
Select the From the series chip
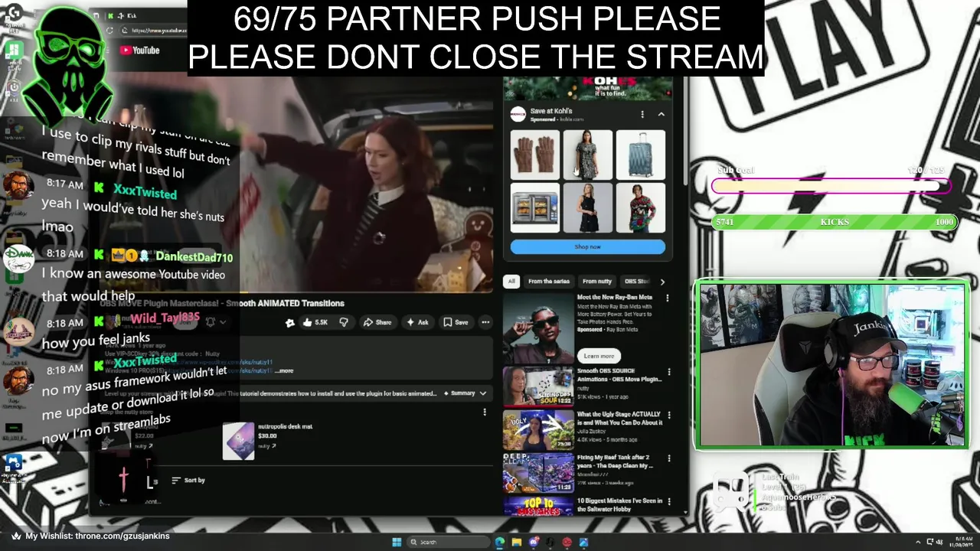(549, 281)
